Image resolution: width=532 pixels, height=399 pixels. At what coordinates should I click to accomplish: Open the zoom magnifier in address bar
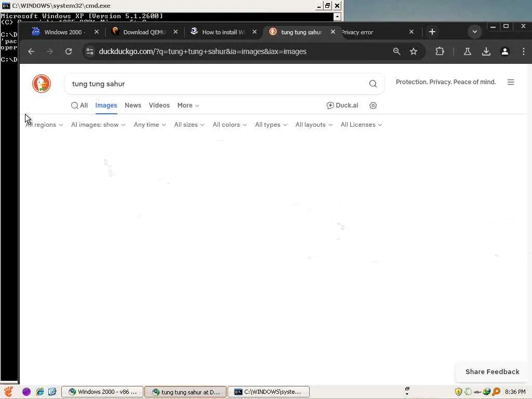(396, 51)
